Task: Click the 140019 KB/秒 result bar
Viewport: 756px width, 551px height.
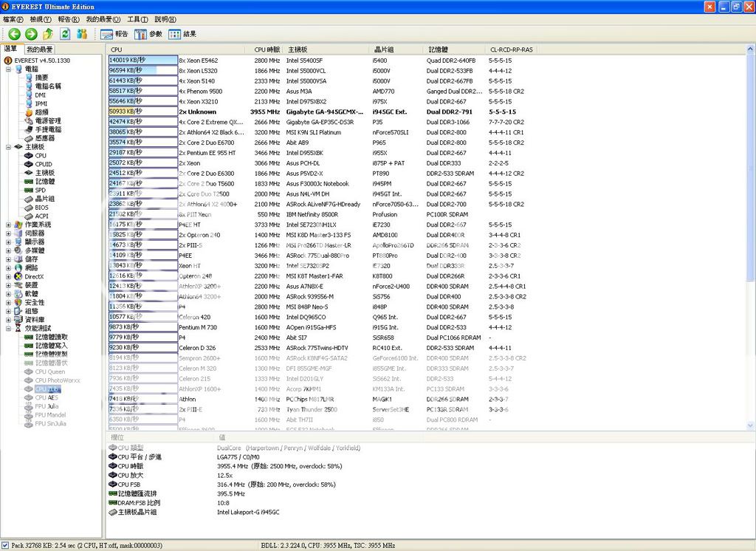Action: [x=143, y=61]
